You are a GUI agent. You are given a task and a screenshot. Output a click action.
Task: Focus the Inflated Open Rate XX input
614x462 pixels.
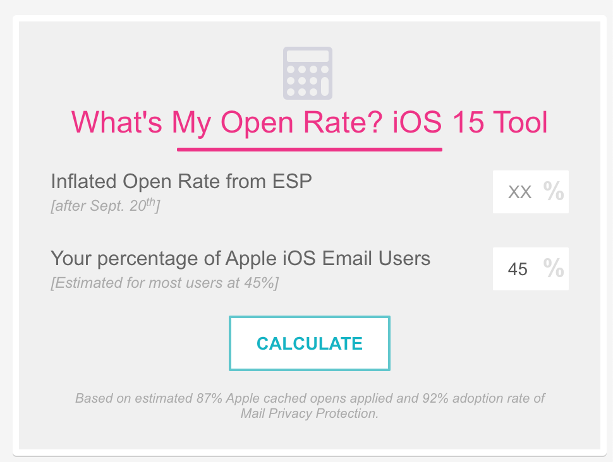[531, 191]
